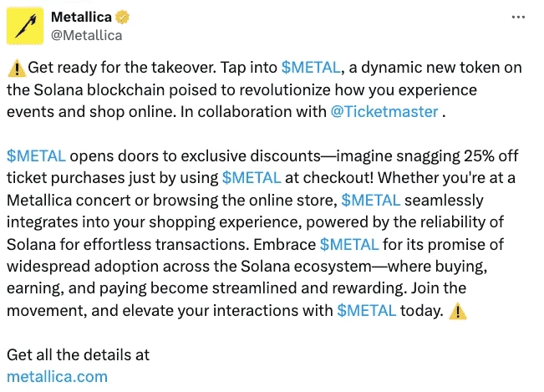The width and height of the screenshot is (544, 392).
Task: Click the gold verified badge
Action: point(122,17)
